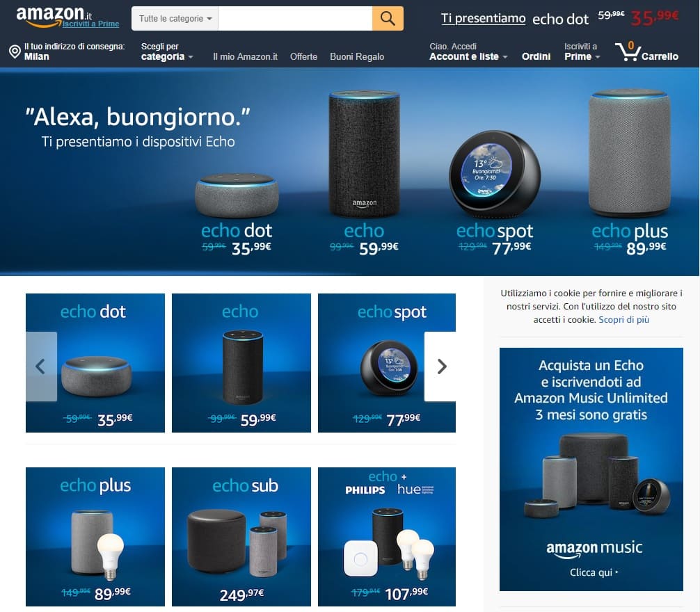
Task: Open the echo sub product tile
Action: click(241, 537)
